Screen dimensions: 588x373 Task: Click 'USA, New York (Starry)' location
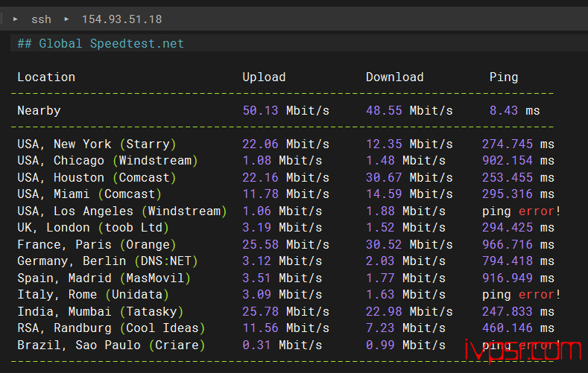click(x=96, y=144)
